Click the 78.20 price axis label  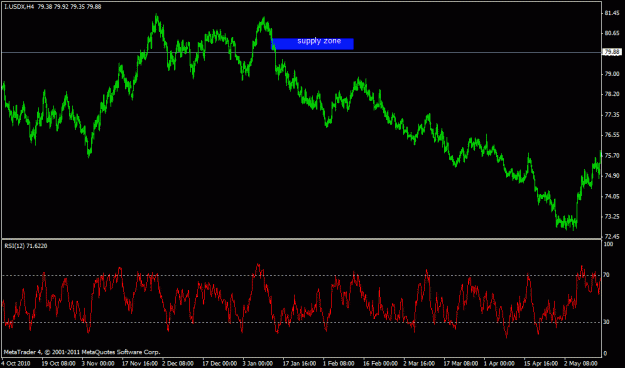(612, 94)
